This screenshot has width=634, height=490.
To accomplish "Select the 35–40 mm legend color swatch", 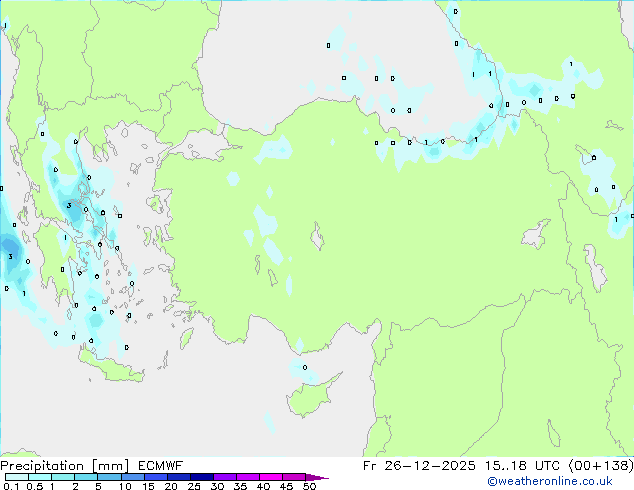I will point(248,477).
